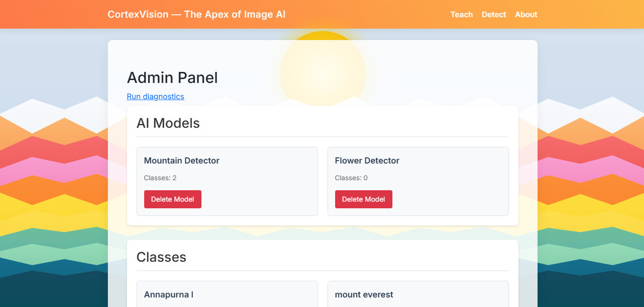Click the "Classes: 0" count text
Viewport: 644px width, 307px height.
[351, 178]
